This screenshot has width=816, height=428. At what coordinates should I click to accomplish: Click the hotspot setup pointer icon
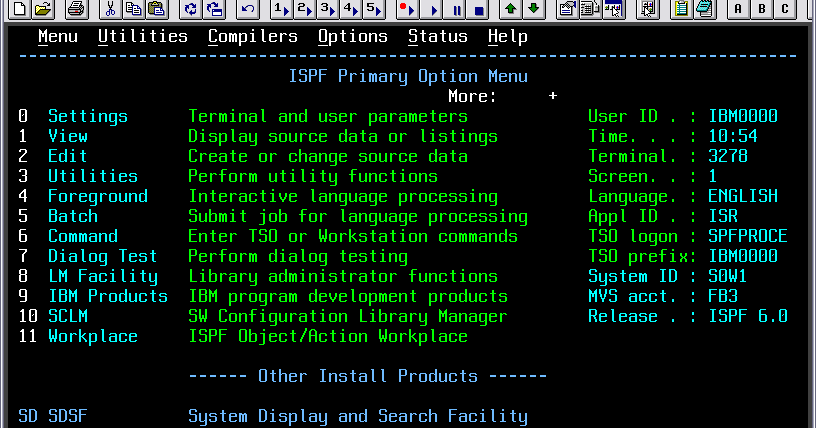point(647,8)
